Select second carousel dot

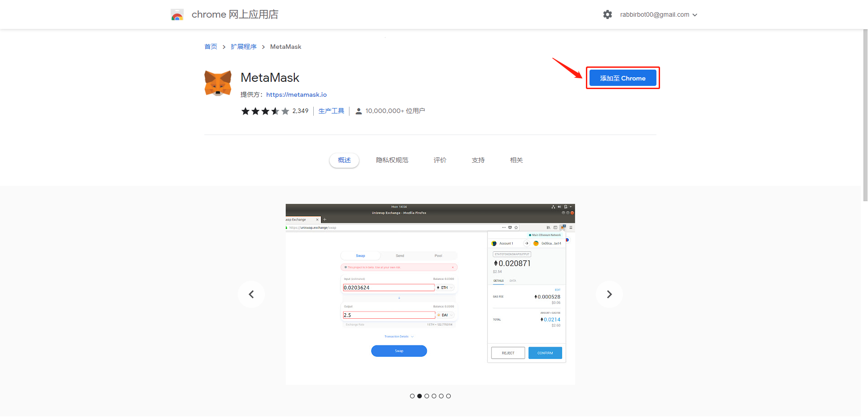click(420, 396)
